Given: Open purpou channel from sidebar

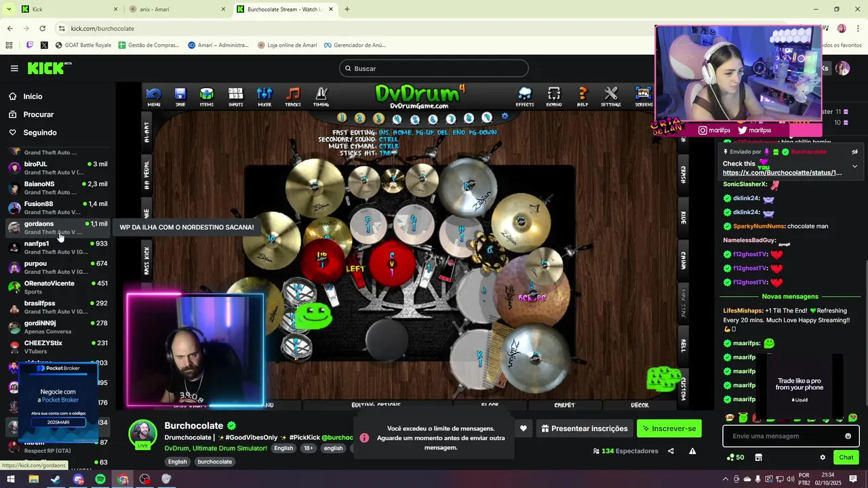Looking at the screenshot, I should point(58,267).
